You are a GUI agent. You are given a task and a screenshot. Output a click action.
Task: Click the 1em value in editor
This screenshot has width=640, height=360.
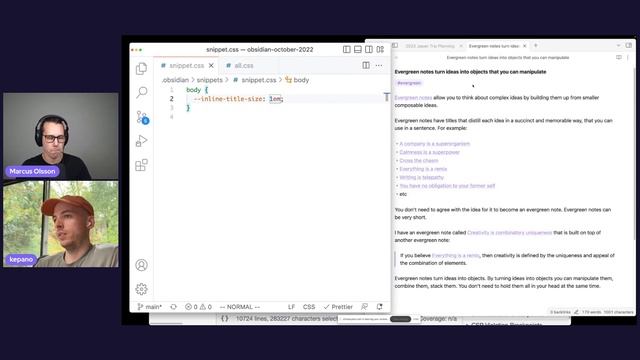click(275, 99)
